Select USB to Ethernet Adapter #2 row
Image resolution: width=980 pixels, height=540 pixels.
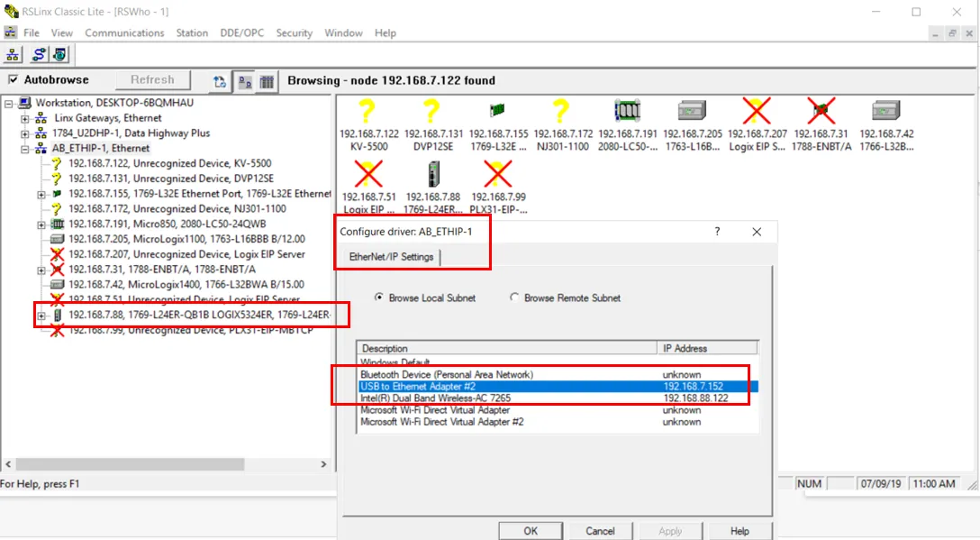point(558,386)
